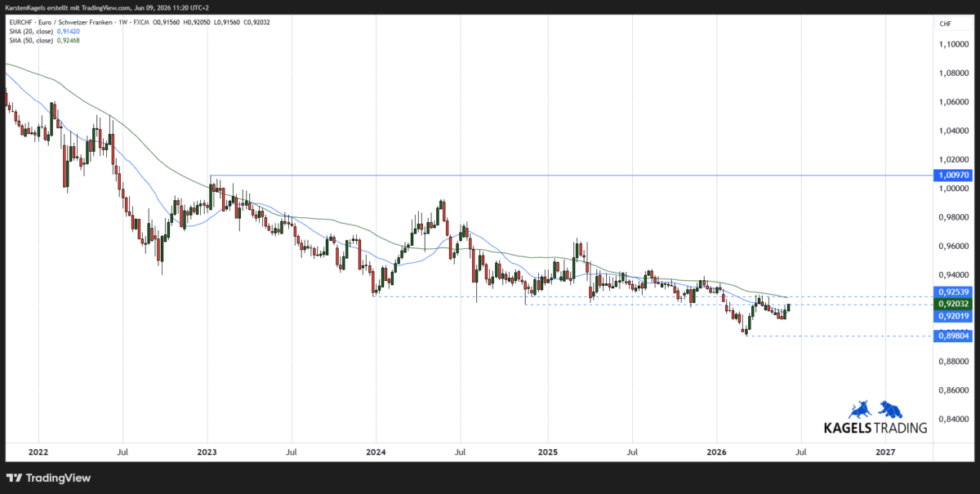This screenshot has height=494, width=980.
Task: Click the Jul label between 2022 and 2023
Action: tap(122, 451)
